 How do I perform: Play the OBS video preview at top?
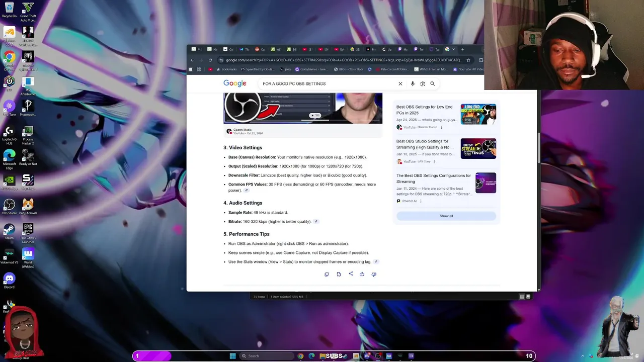coord(303,108)
